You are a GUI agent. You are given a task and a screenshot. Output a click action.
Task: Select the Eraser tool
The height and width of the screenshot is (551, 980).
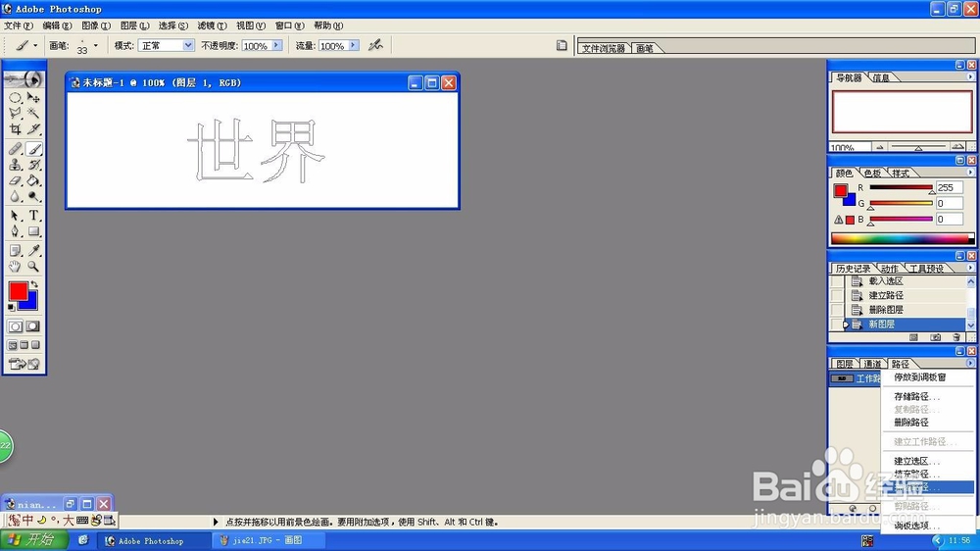(15, 180)
